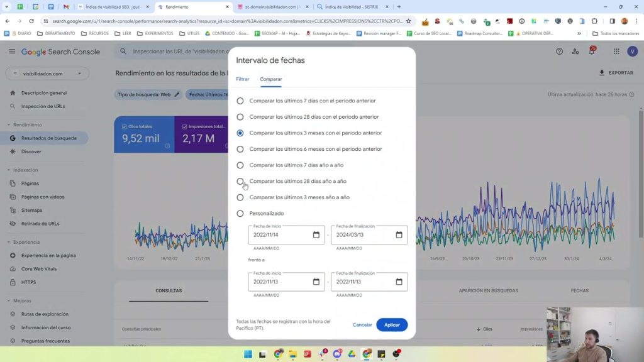Open calendar for comparison start date 2022/11/13
The height and width of the screenshot is (362, 644).
click(316, 282)
